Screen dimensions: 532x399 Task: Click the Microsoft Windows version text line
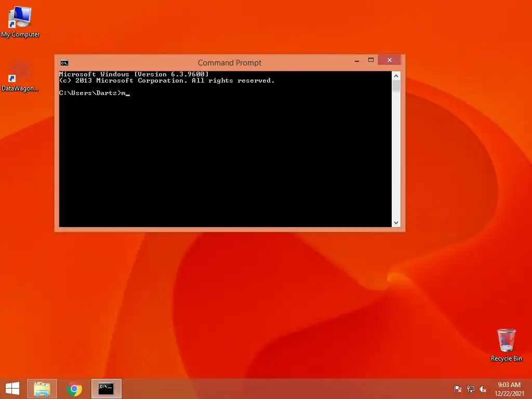pyautogui.click(x=134, y=74)
